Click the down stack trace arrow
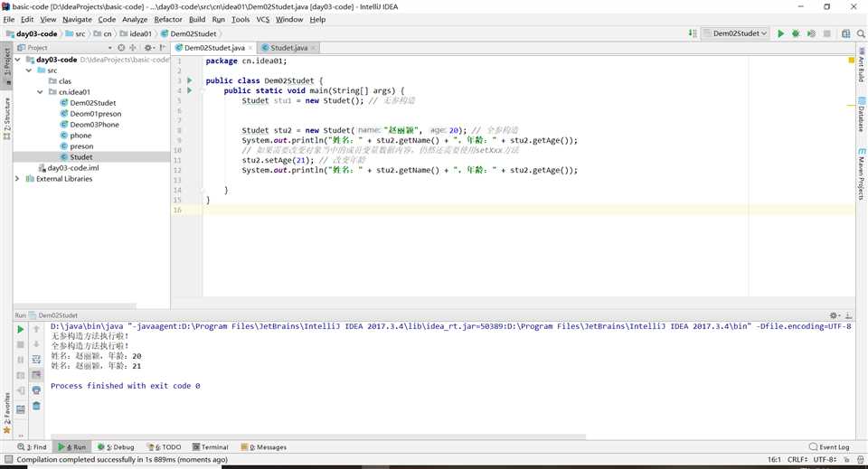 click(36, 344)
